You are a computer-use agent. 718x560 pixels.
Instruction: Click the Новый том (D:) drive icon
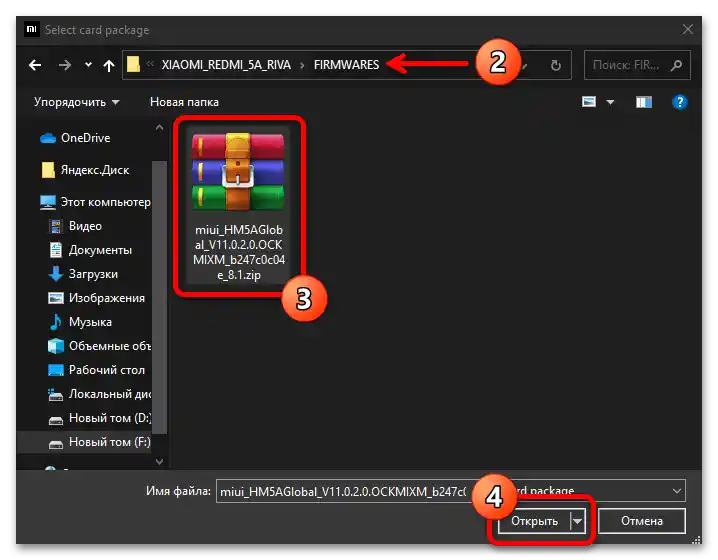(56, 419)
